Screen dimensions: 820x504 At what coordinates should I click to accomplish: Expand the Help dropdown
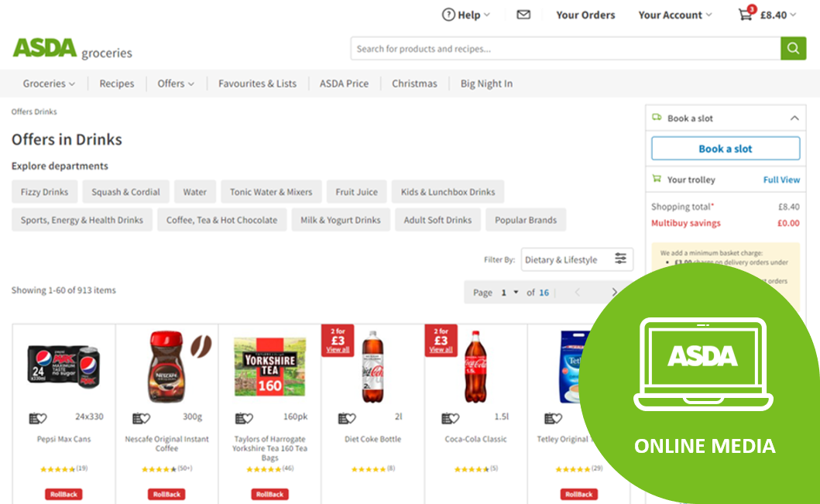coord(487,15)
